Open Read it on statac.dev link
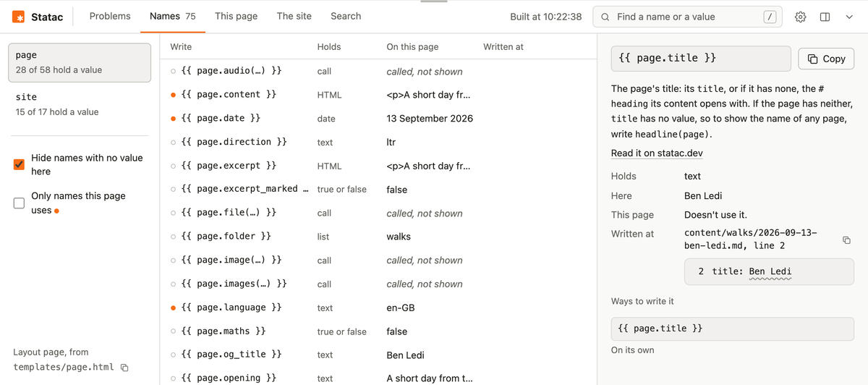The image size is (868, 385). 657,153
